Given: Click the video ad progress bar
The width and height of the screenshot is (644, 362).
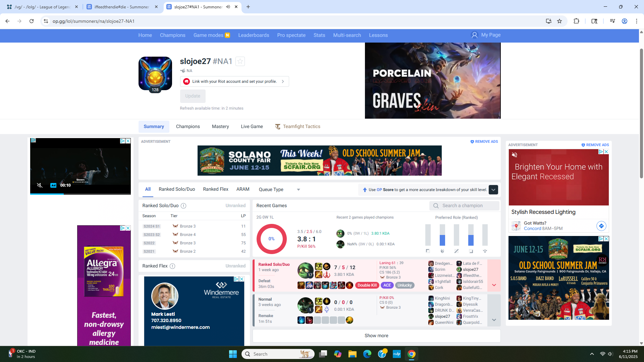Looking at the screenshot, I should [x=80, y=194].
